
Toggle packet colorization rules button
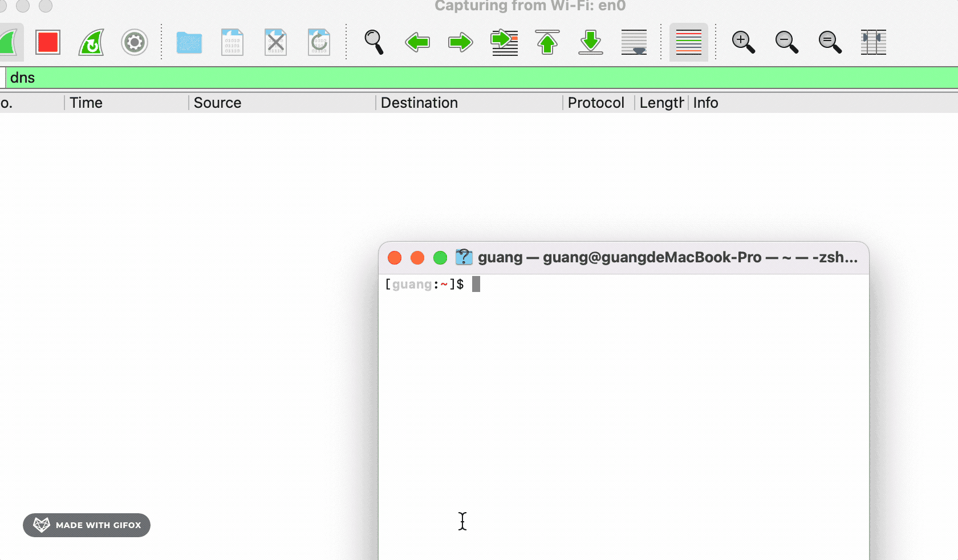click(x=689, y=42)
